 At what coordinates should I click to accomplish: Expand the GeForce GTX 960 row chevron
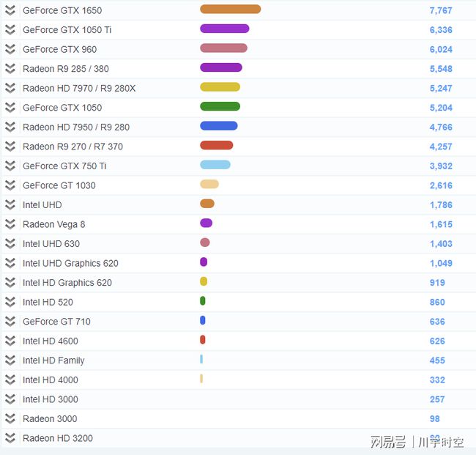10,49
